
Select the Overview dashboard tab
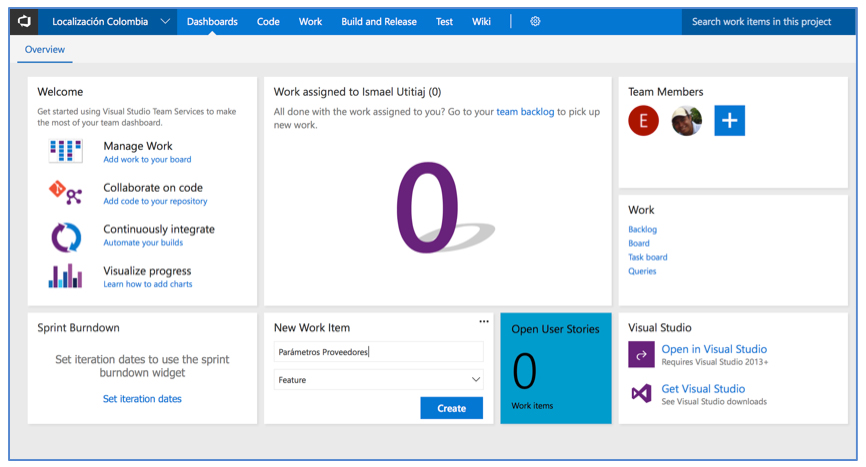tap(45, 50)
